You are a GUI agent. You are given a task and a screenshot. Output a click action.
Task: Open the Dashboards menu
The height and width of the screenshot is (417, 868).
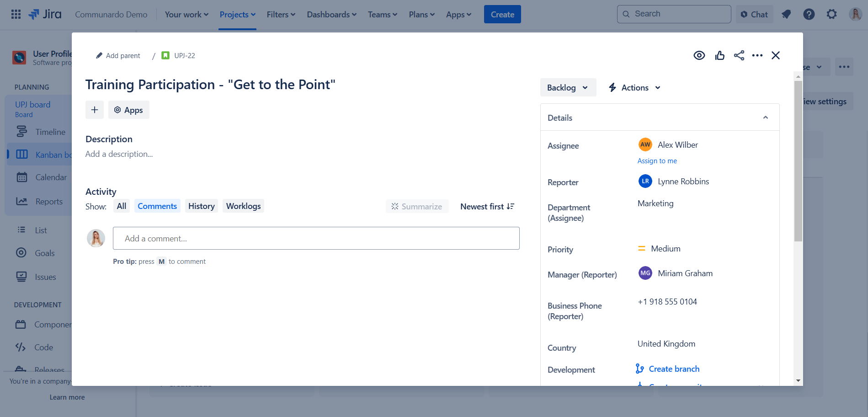click(x=331, y=14)
